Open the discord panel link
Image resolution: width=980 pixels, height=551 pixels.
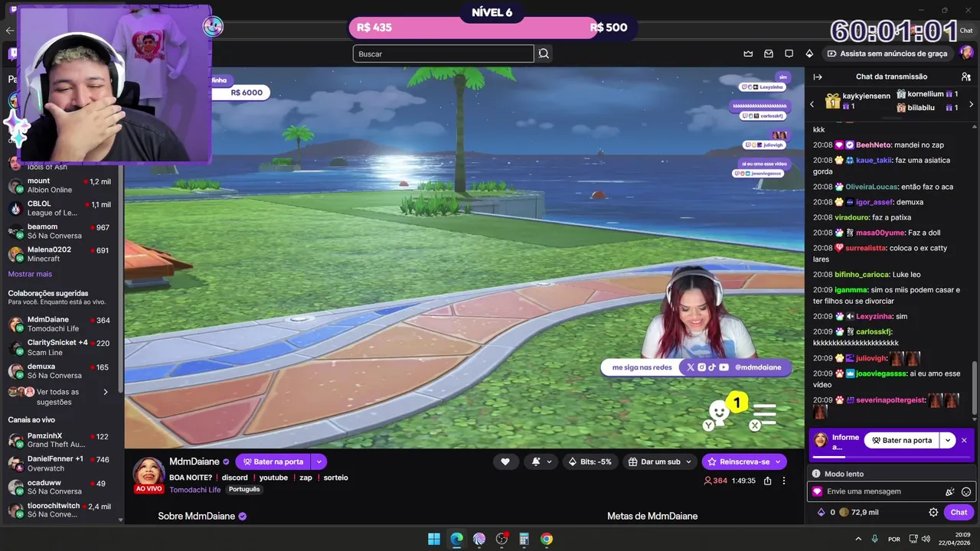click(234, 478)
